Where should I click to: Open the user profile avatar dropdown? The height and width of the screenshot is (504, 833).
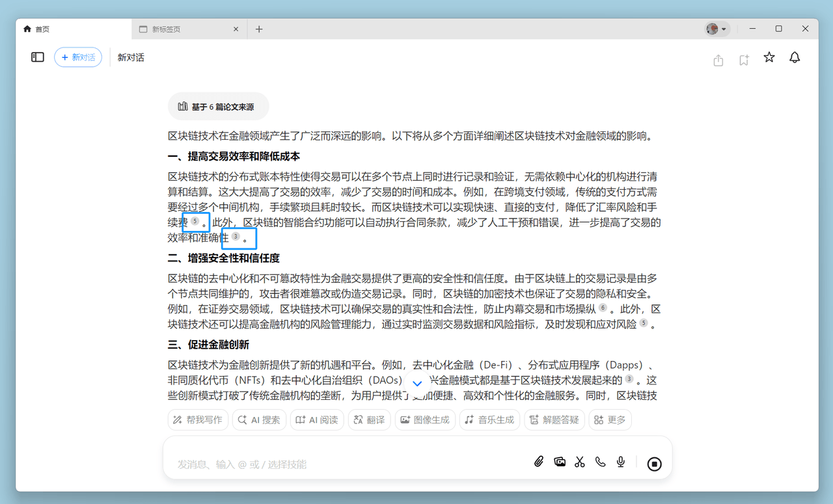717,29
